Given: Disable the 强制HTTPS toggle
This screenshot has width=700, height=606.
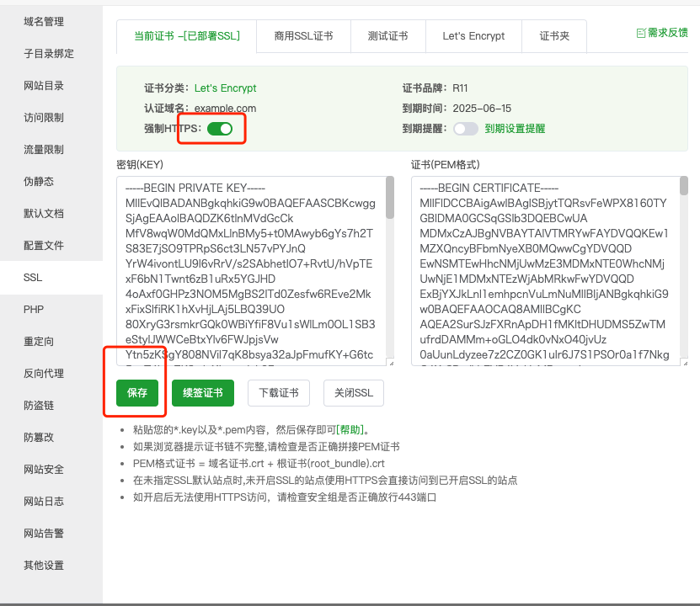Looking at the screenshot, I should [218, 128].
